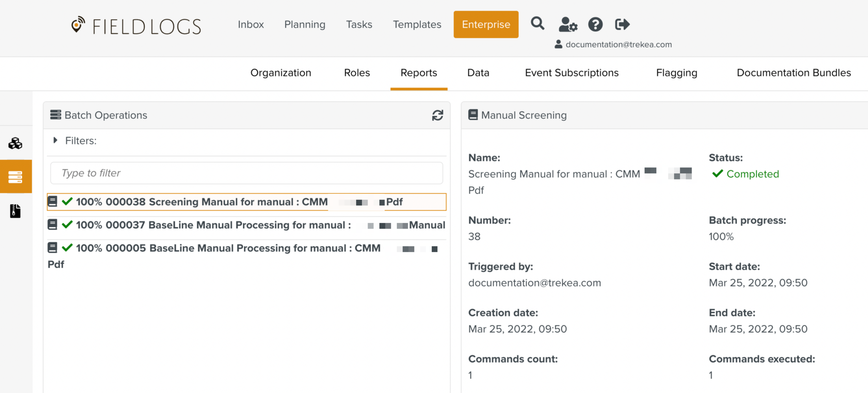Select batch 000037 BaseLine Manual Processing
This screenshot has height=393, width=868.
[x=247, y=225]
